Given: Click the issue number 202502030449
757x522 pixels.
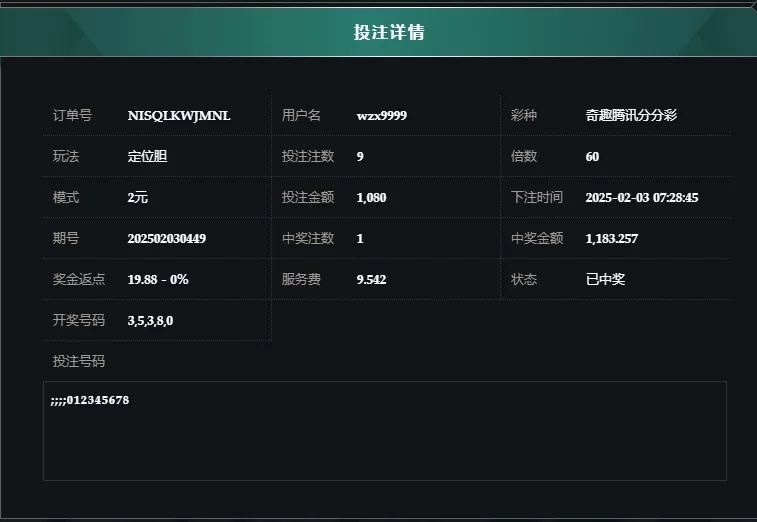Looking at the screenshot, I should pyautogui.click(x=167, y=239).
